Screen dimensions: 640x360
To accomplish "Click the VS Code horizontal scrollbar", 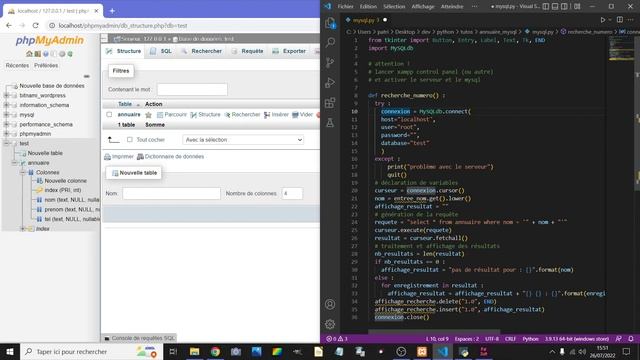I will [x=434, y=332].
